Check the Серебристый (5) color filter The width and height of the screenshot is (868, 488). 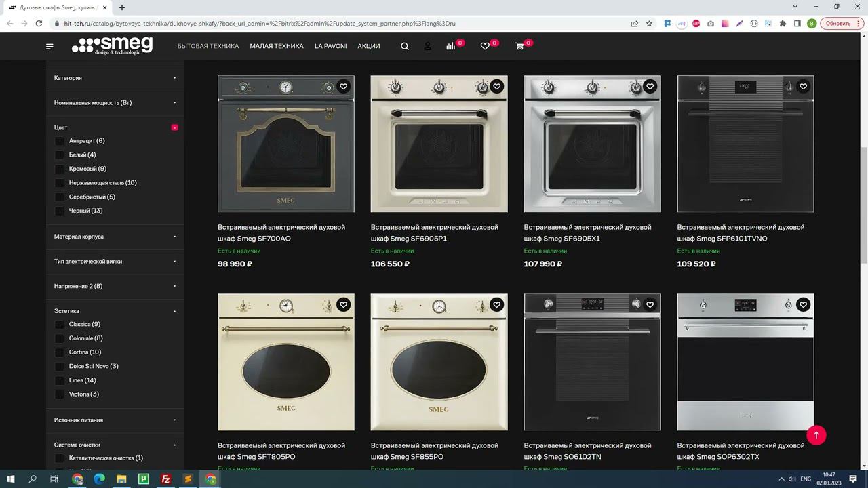(60, 197)
